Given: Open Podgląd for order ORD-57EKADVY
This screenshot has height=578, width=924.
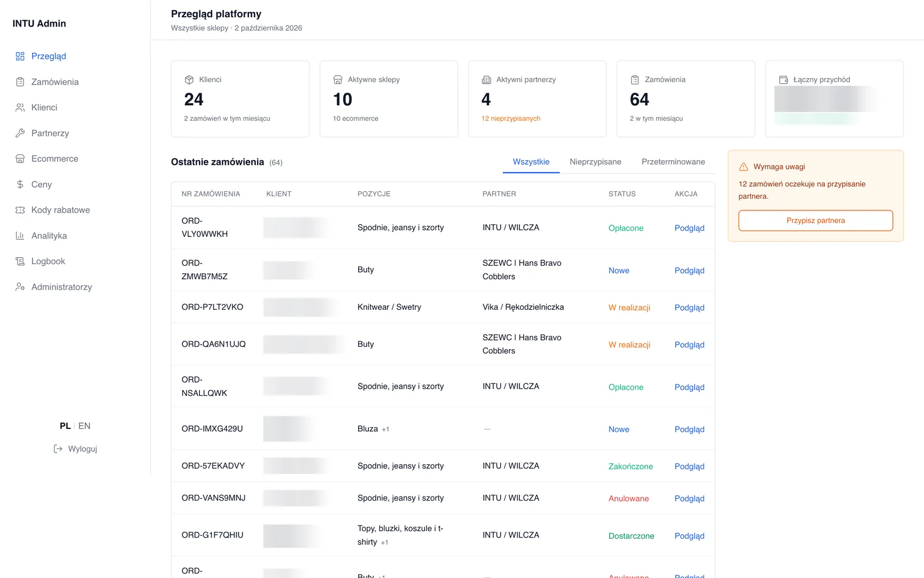Looking at the screenshot, I should [690, 466].
